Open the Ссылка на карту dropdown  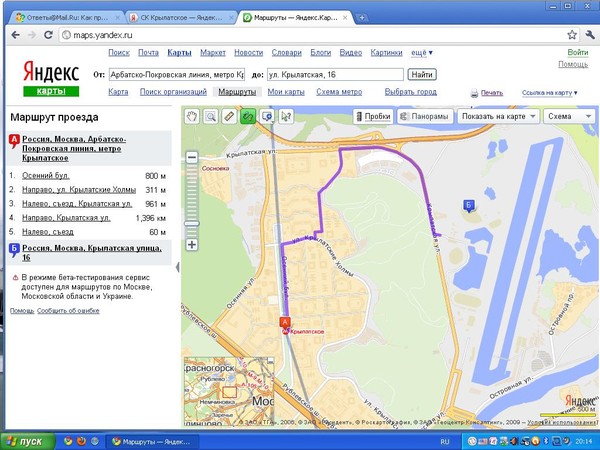coord(549,93)
